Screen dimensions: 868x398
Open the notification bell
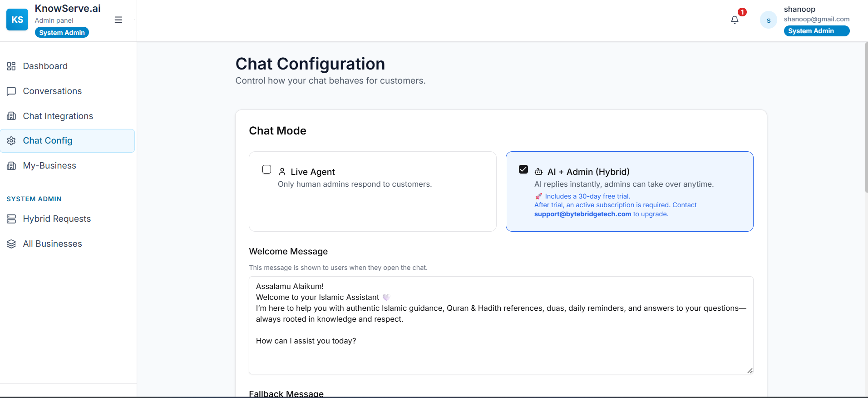click(735, 20)
